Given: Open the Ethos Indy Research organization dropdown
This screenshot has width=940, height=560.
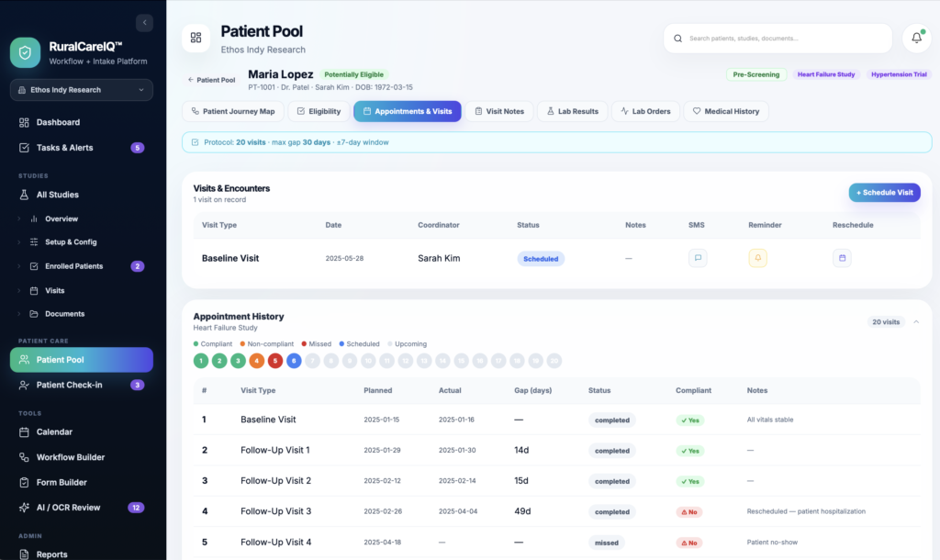Looking at the screenshot, I should coord(82,90).
